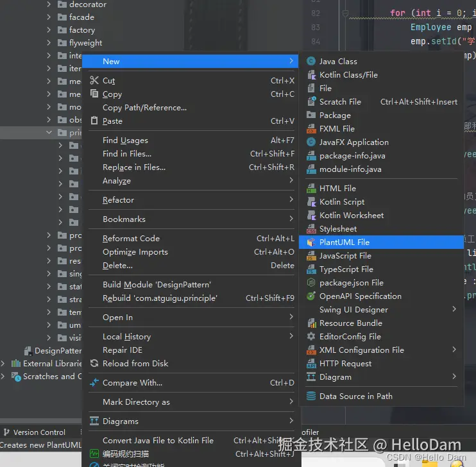Click the Paste clipboard icon
Screen dimensions: 476x467
pos(94,121)
